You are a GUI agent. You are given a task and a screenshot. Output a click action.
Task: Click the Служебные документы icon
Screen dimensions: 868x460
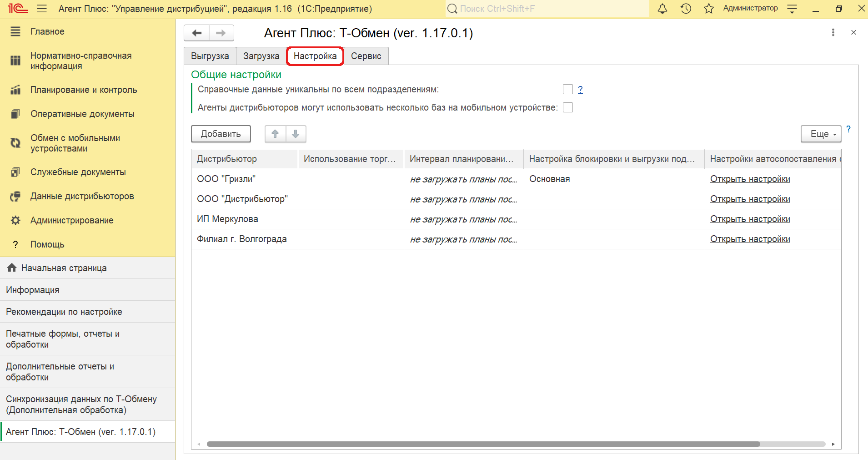point(15,172)
